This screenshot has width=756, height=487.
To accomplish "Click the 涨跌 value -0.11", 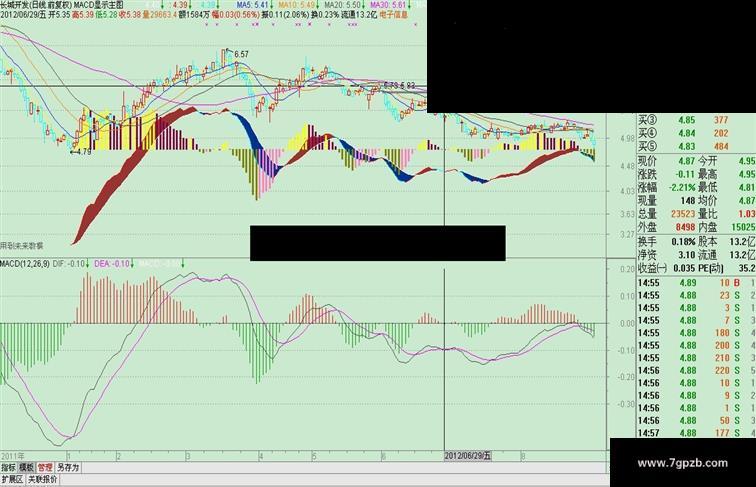I will [685, 174].
